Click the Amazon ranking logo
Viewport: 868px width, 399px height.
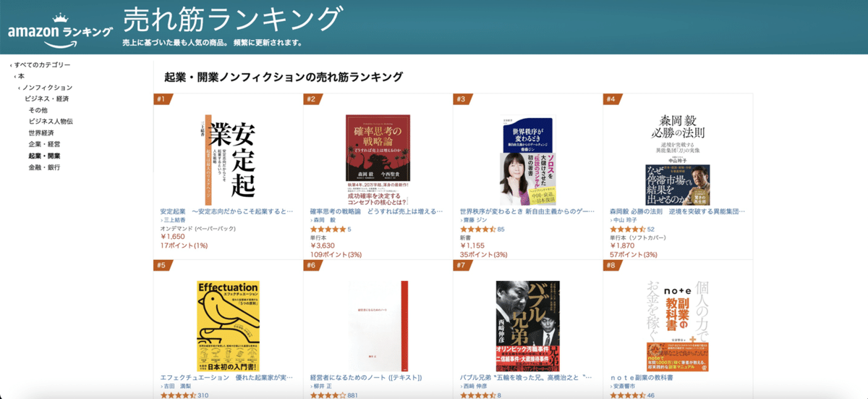(x=60, y=29)
